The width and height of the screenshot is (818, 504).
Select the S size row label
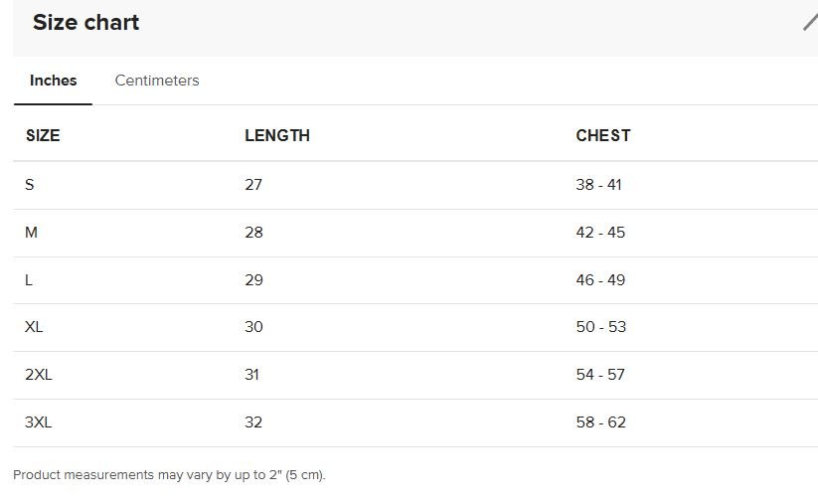click(x=30, y=185)
